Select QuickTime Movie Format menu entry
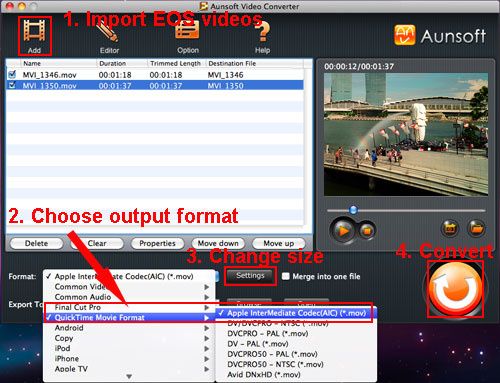 tap(129, 318)
